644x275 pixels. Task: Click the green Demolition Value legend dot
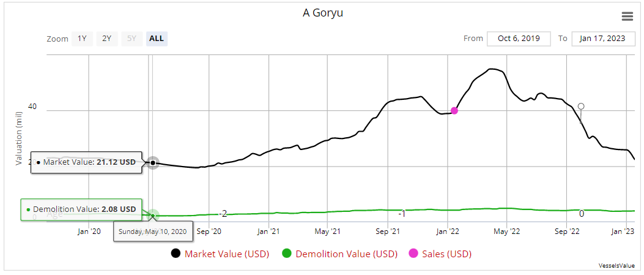[286, 254]
